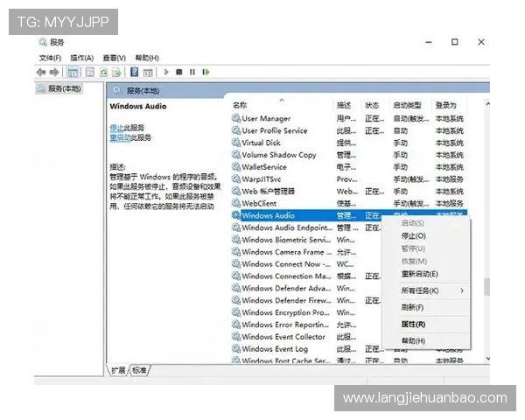Refresh the services list via toolbar

pyautogui.click(x=103, y=72)
